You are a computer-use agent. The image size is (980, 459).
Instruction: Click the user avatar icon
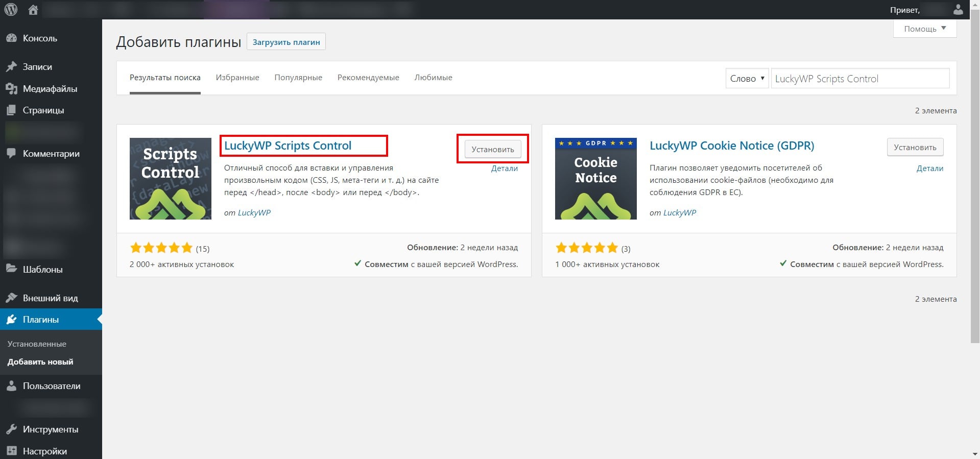958,10
